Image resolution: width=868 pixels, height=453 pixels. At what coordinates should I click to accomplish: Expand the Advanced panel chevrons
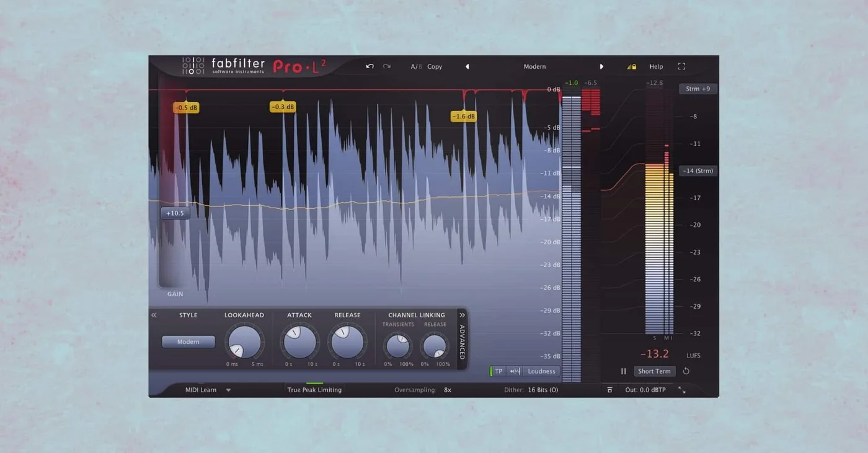tap(462, 315)
